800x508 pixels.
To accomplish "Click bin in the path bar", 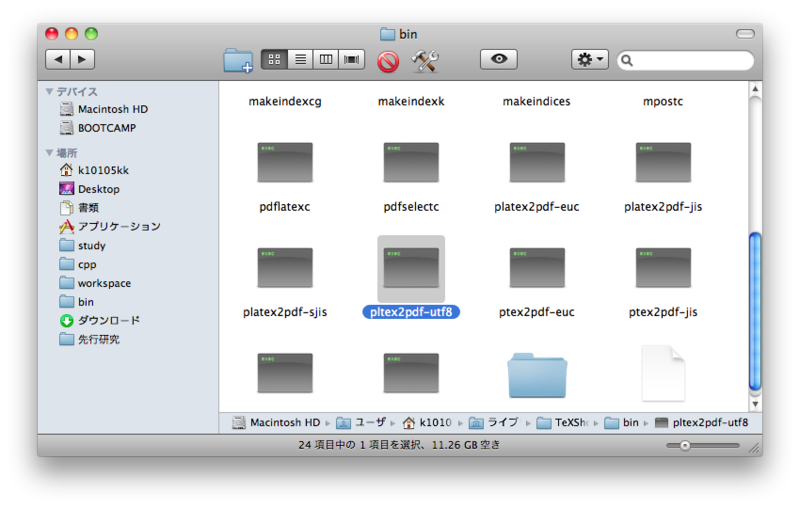I will [x=621, y=422].
